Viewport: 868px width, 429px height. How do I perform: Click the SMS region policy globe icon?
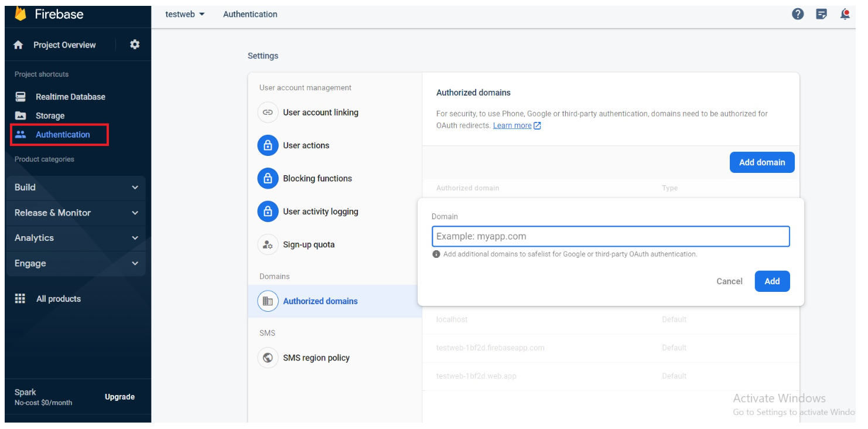point(268,358)
